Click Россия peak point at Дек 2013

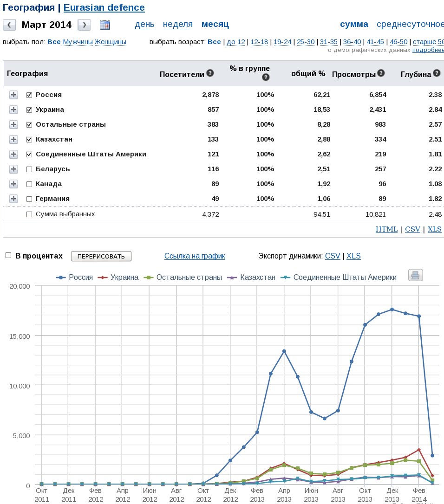click(392, 310)
